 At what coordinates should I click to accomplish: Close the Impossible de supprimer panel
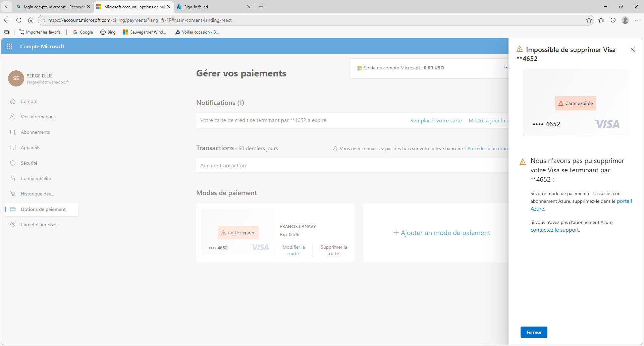[x=633, y=50]
